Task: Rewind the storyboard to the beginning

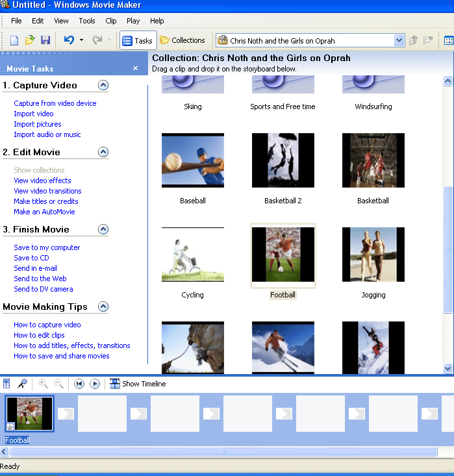Action: tap(79, 384)
